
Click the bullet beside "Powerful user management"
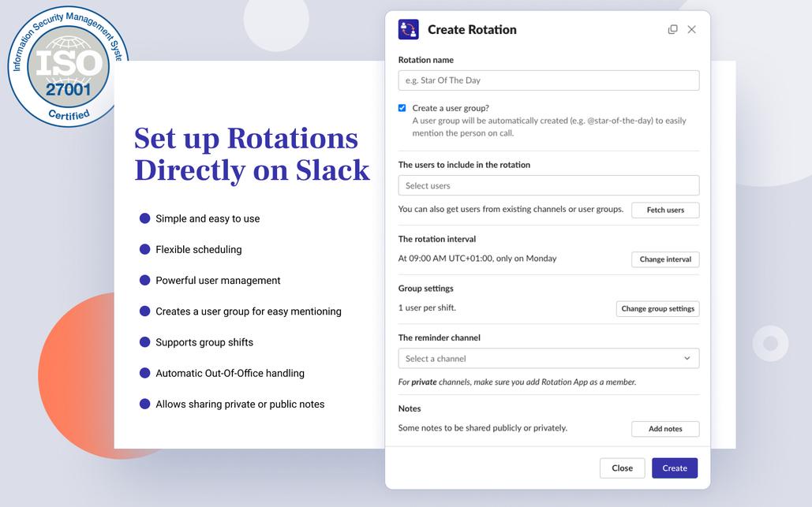point(144,279)
